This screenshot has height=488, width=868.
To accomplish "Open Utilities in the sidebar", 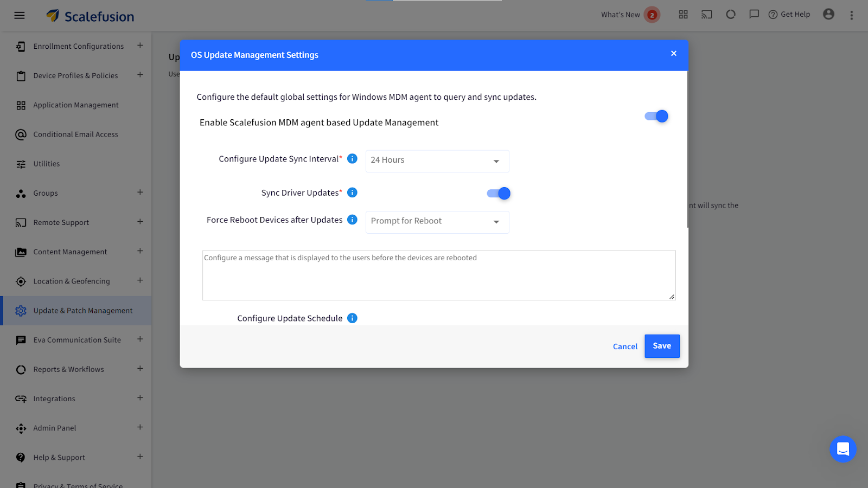I will coord(76,164).
